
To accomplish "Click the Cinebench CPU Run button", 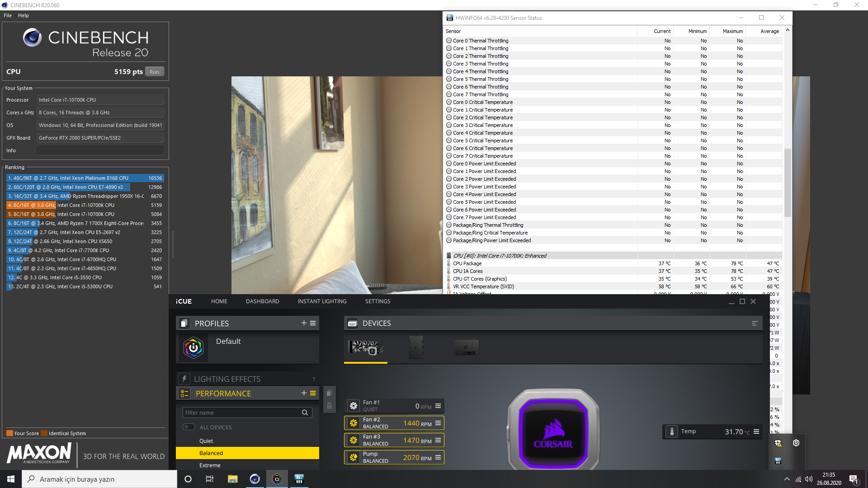I will [x=155, y=72].
